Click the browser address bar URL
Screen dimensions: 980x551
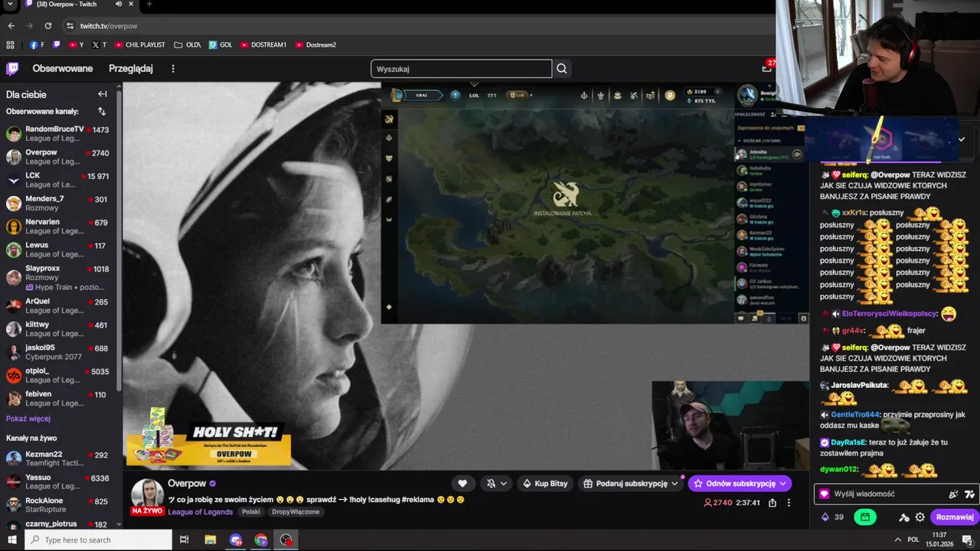pos(109,26)
